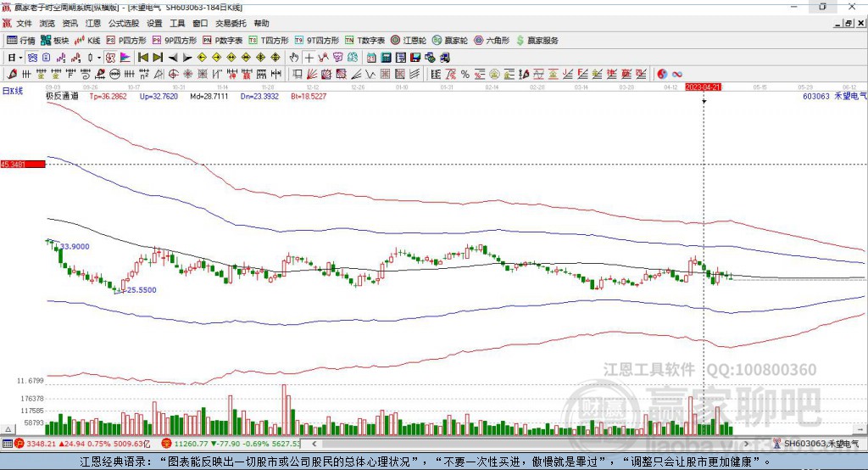This screenshot has height=470, width=868.
Task: Open the 江恩 menu
Action: pyautogui.click(x=93, y=23)
